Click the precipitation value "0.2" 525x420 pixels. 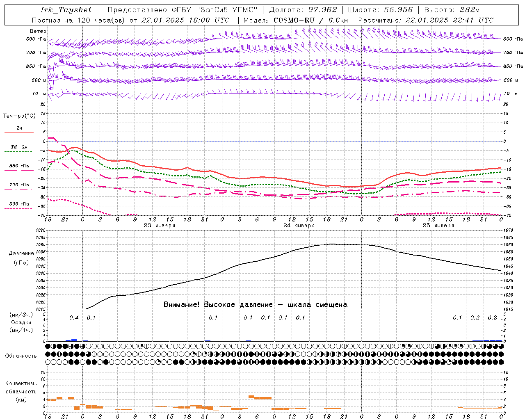[x=475, y=317]
